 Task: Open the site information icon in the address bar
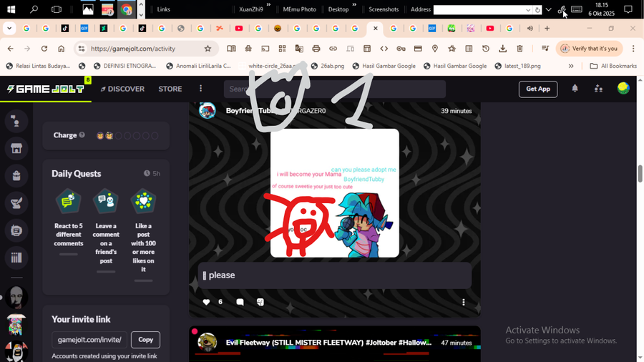(x=82, y=49)
